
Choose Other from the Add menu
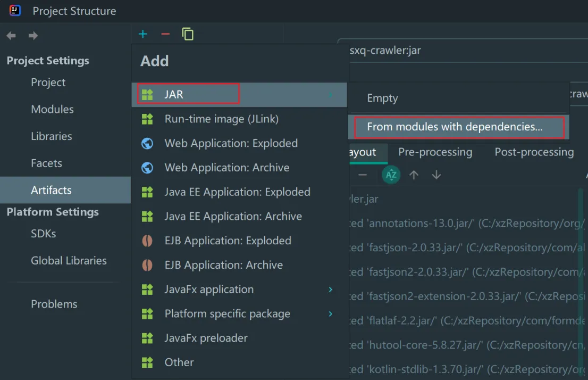coord(239,363)
